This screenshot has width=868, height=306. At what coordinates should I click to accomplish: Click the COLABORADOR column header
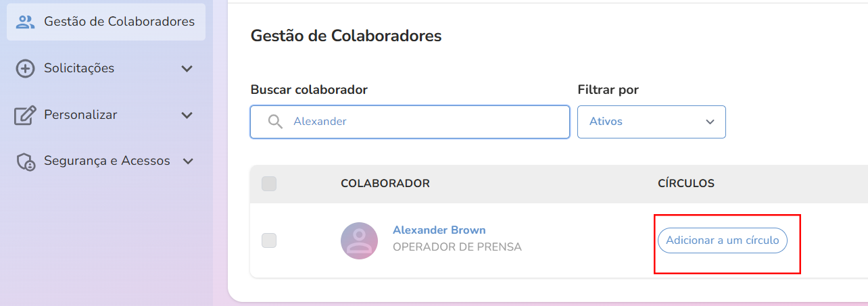(385, 184)
